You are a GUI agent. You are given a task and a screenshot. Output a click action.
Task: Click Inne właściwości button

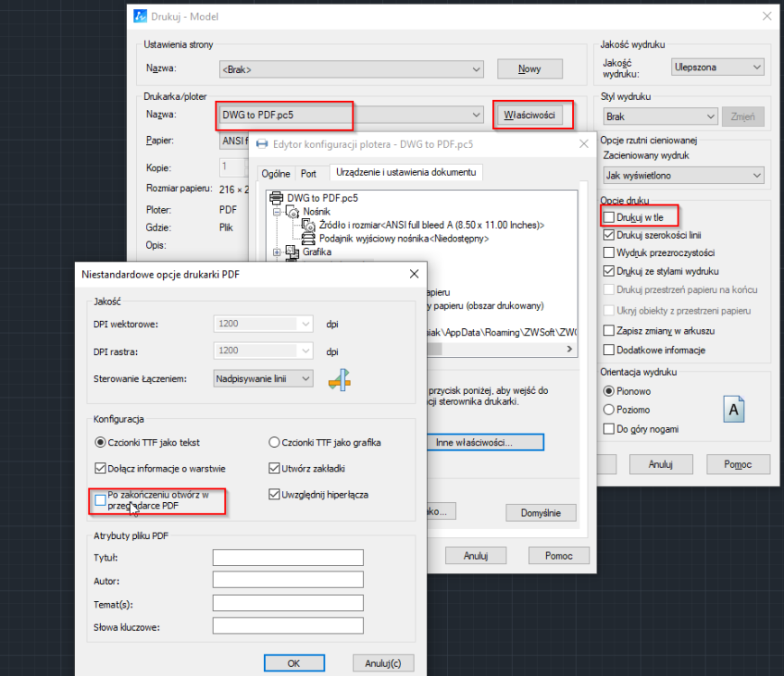coord(485,443)
